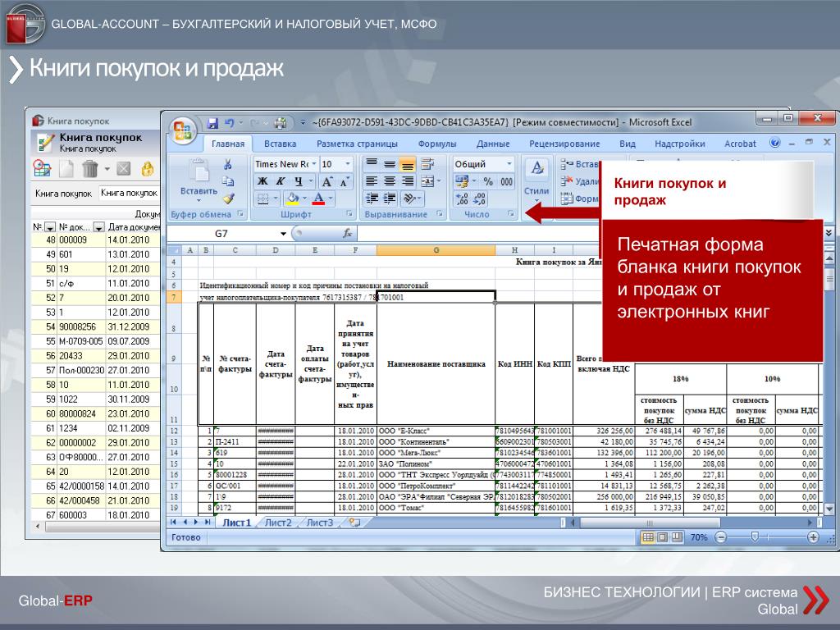Open the Данные ribbon tab
Viewport: 840px width, 630px height.
(493, 144)
